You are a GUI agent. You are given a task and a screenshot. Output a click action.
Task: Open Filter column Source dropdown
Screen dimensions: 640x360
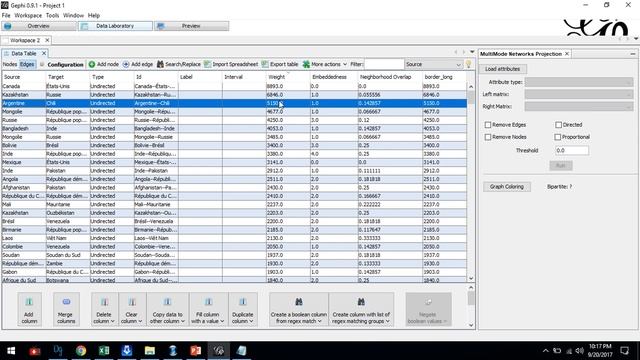tap(433, 64)
